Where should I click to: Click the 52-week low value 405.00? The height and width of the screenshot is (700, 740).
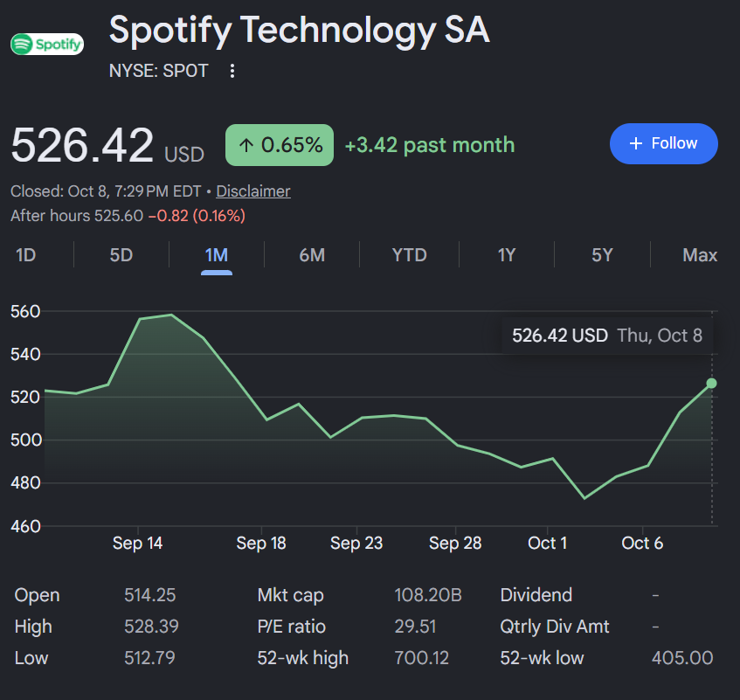pyautogui.click(x=682, y=658)
